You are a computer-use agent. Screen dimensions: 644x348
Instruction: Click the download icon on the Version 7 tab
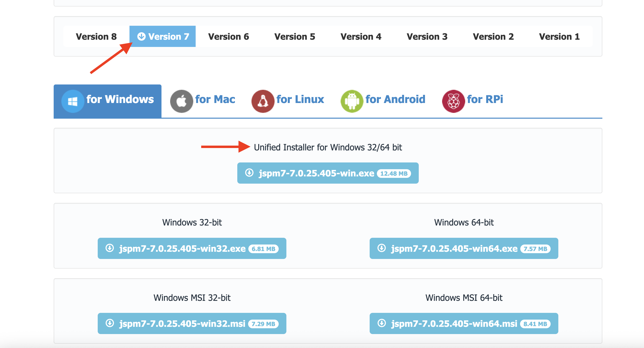[x=142, y=37]
